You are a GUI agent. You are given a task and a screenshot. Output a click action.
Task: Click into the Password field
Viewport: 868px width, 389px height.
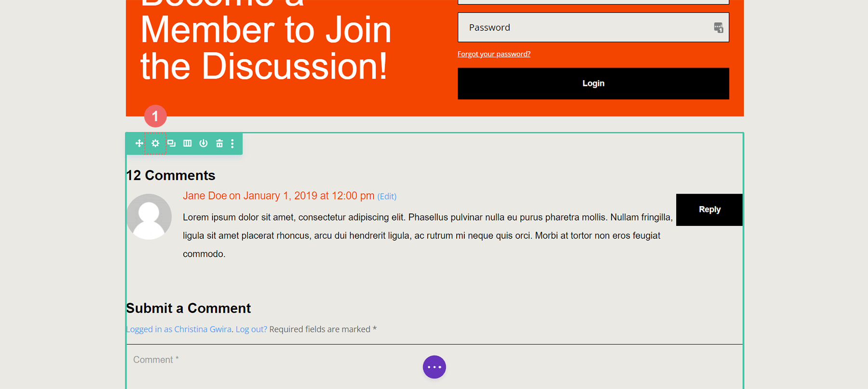[x=583, y=28]
